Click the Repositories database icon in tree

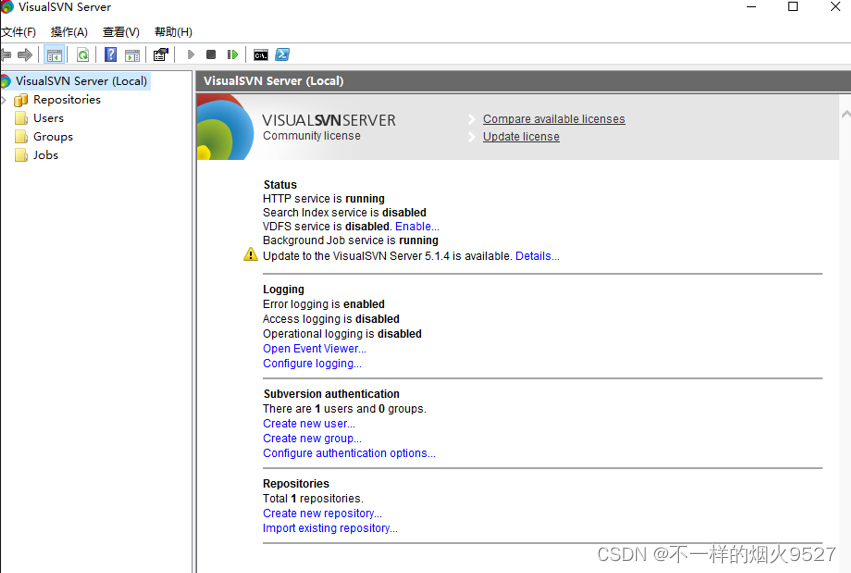21,100
